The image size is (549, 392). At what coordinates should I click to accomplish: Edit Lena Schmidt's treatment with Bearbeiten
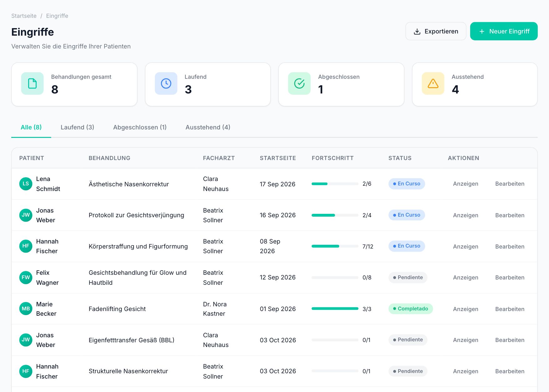(x=510, y=184)
